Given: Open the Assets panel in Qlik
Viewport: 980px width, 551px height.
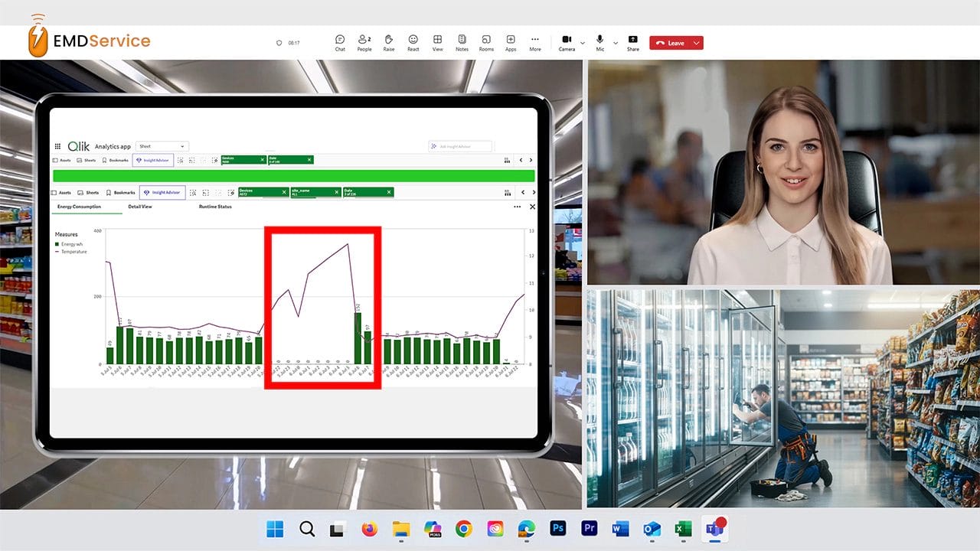Looking at the screenshot, I should [64, 192].
